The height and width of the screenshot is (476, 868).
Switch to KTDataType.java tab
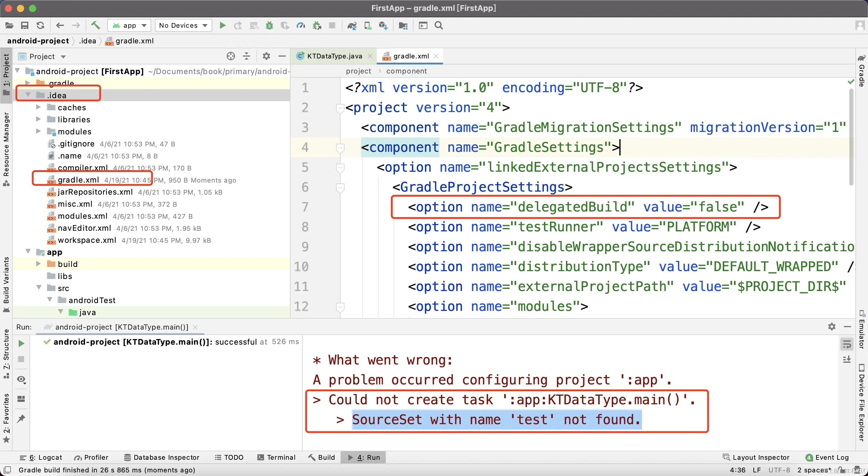334,56
